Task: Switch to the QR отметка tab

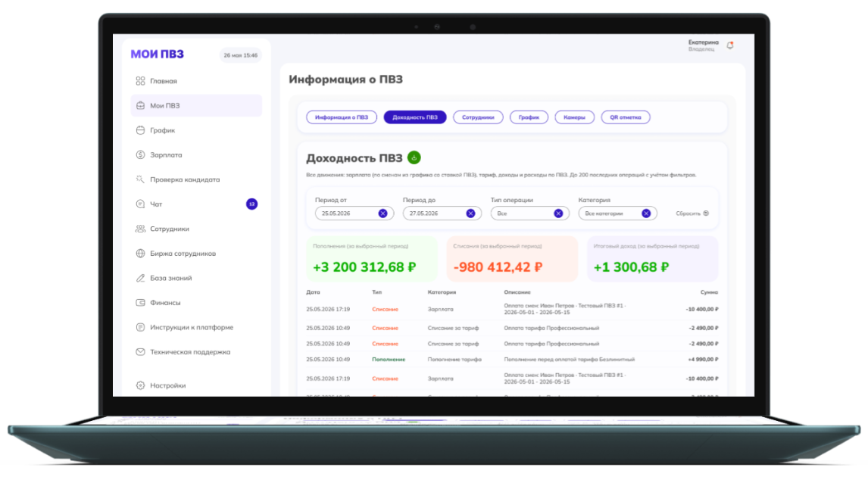Action: (x=626, y=117)
